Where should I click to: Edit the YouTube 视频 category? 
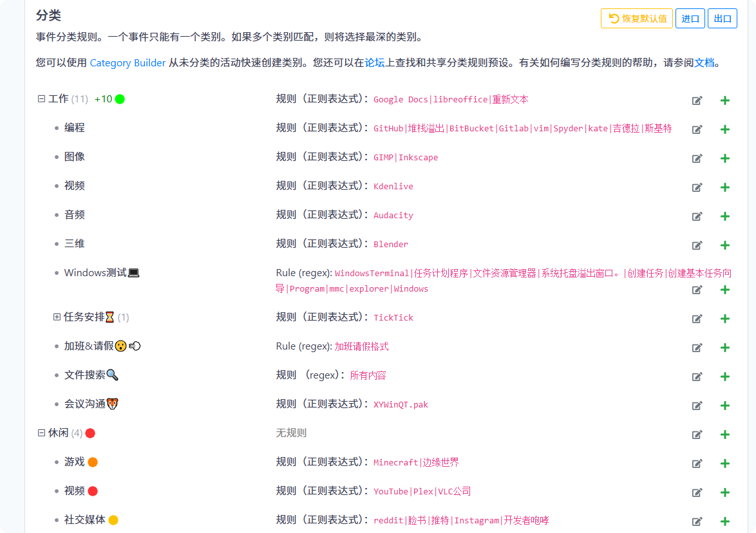click(x=697, y=492)
